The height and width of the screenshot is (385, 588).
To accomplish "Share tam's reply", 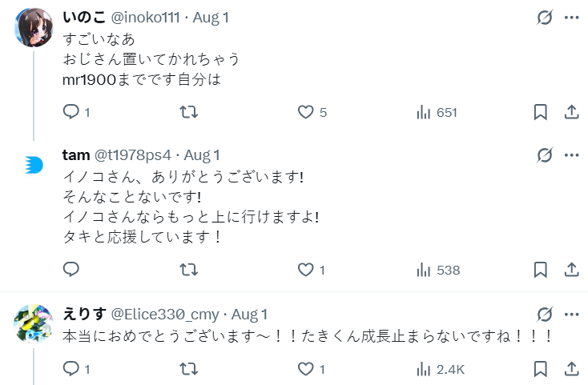I will 571,270.
